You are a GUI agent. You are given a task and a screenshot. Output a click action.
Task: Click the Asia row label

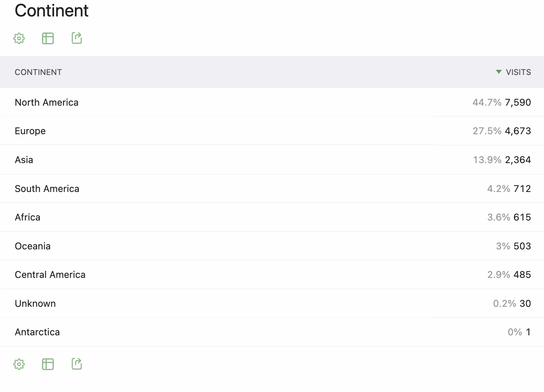[24, 160]
